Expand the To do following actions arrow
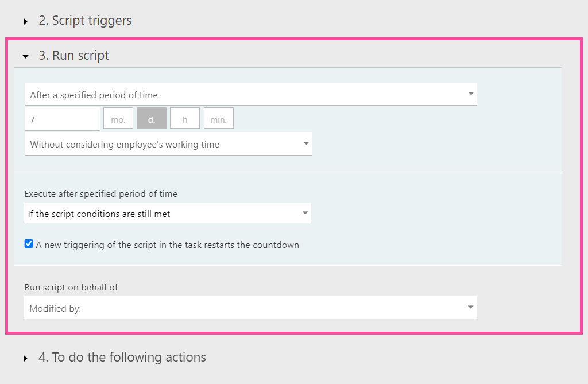This screenshot has width=588, height=384. [25, 358]
